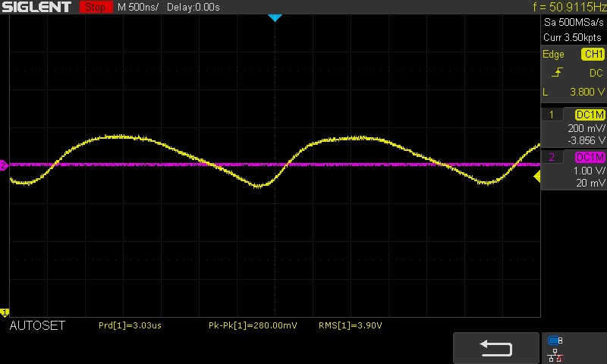Screen dimensions: 607x364
Task: Click the frequency counter f = 50.9115Hz
Action: (570, 7)
